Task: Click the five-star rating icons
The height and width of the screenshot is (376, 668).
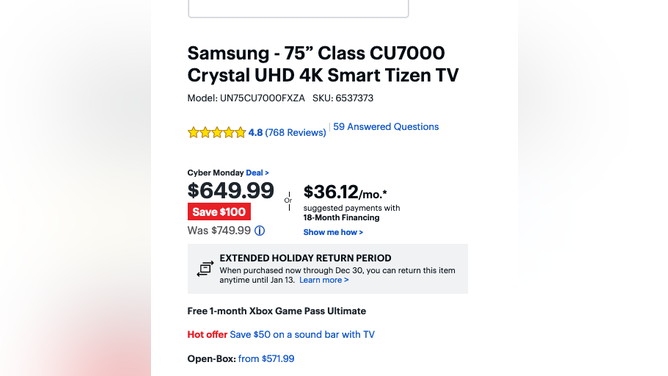Action: [x=217, y=132]
